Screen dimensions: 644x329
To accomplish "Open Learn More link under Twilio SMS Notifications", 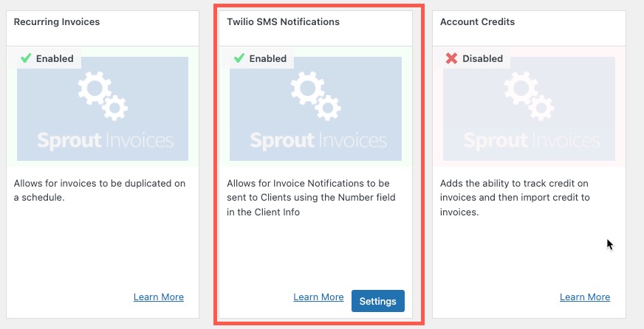I will (318, 297).
